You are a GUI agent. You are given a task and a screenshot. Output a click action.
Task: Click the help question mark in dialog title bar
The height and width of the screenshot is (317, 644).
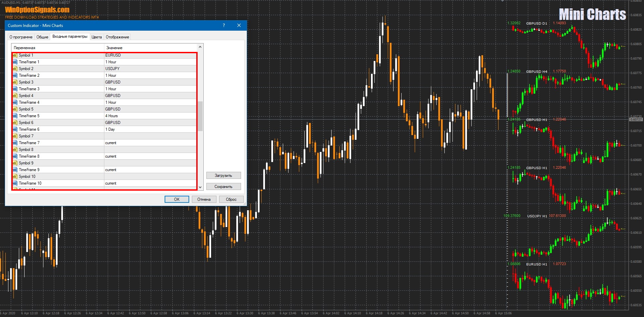[x=224, y=26]
